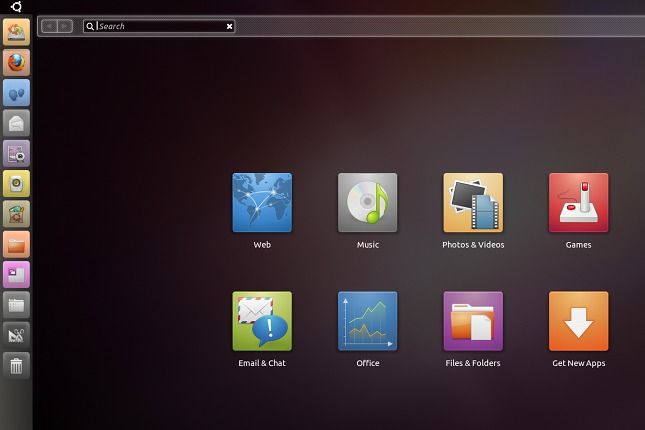Open the mail envelope launcher icon
Image resolution: width=645 pixels, height=430 pixels.
tap(17, 123)
